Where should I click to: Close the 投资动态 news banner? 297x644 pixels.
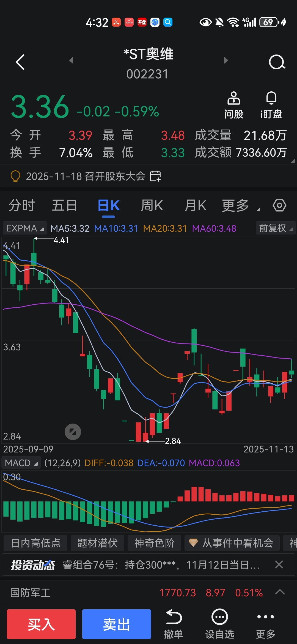(x=279, y=565)
